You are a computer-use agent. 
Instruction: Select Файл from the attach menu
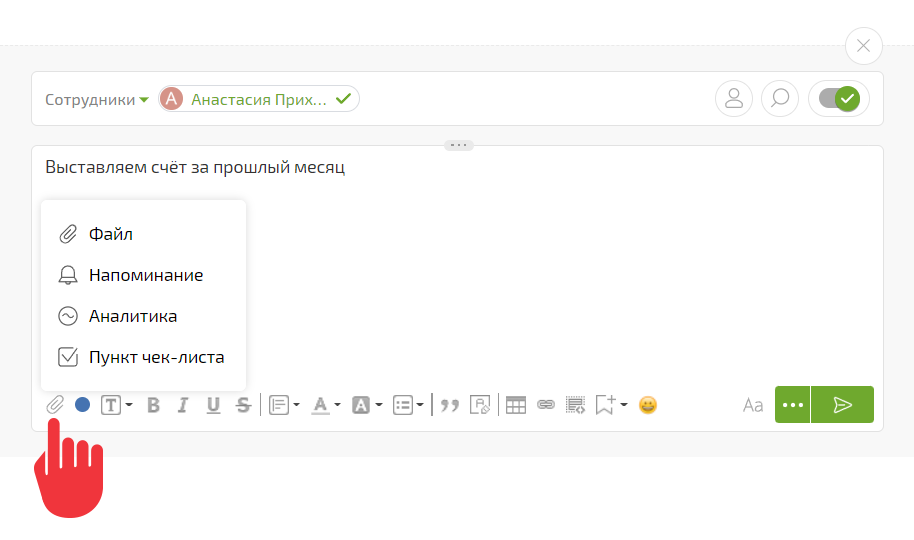coord(143,234)
